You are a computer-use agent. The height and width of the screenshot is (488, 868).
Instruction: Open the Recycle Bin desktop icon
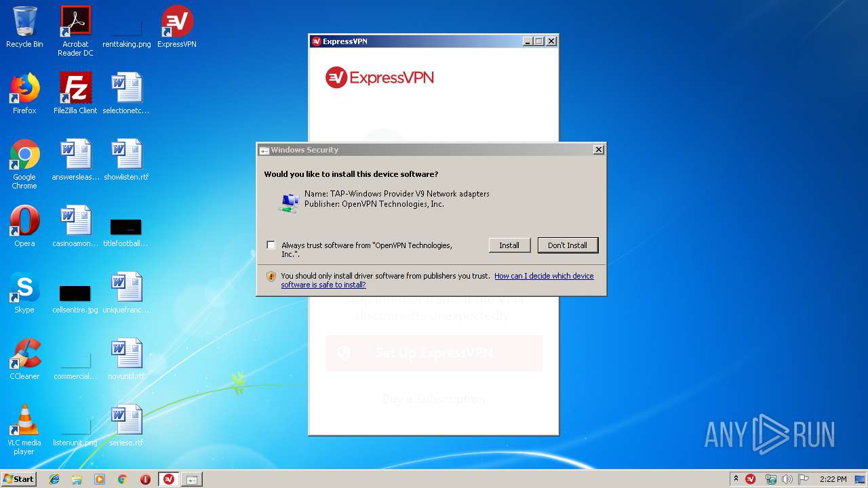click(x=24, y=27)
